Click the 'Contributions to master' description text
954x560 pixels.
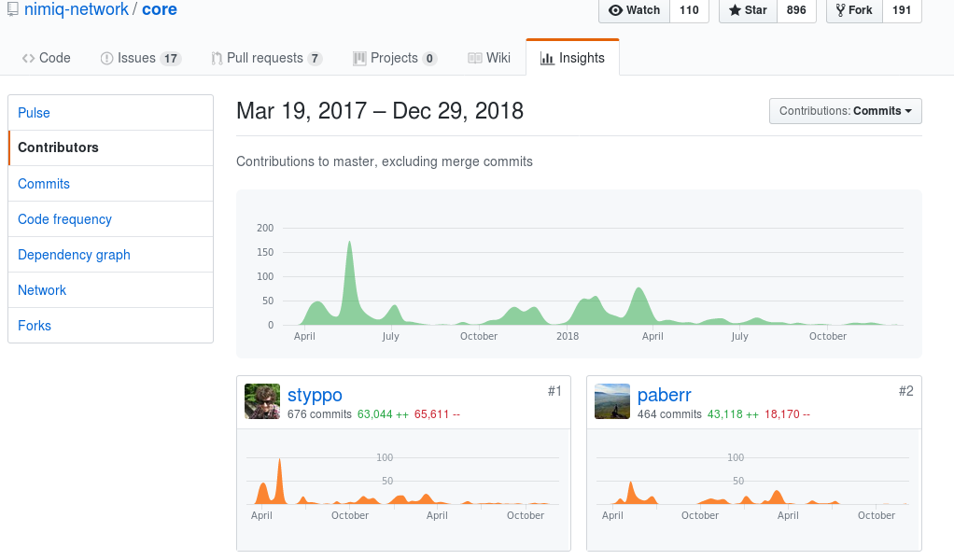click(385, 161)
